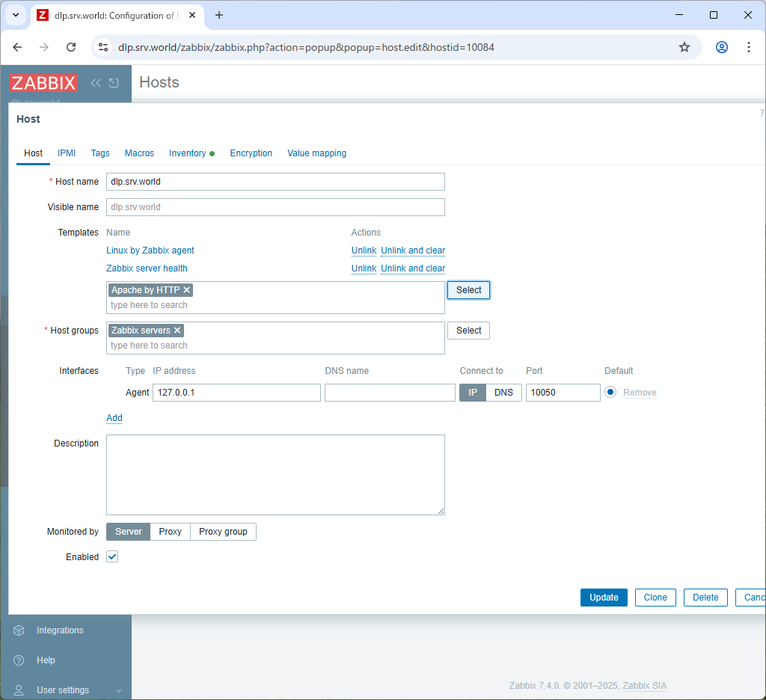Open the Chrome profile icon
Viewport: 766px width, 700px height.
[x=722, y=47]
